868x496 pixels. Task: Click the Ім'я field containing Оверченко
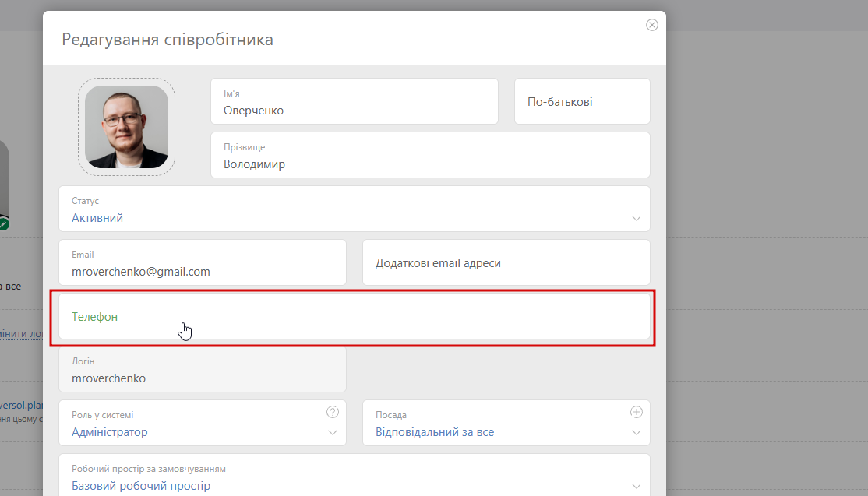click(x=354, y=102)
